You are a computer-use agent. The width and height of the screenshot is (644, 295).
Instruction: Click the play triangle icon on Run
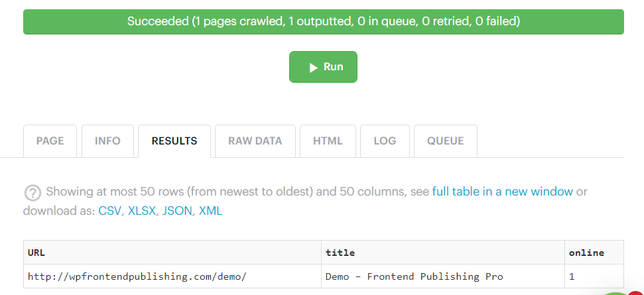(x=313, y=68)
